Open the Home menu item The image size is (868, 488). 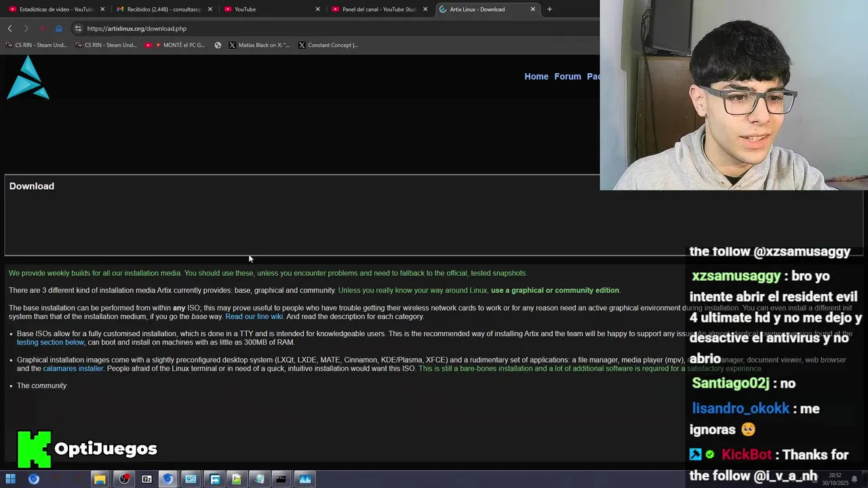click(x=536, y=77)
